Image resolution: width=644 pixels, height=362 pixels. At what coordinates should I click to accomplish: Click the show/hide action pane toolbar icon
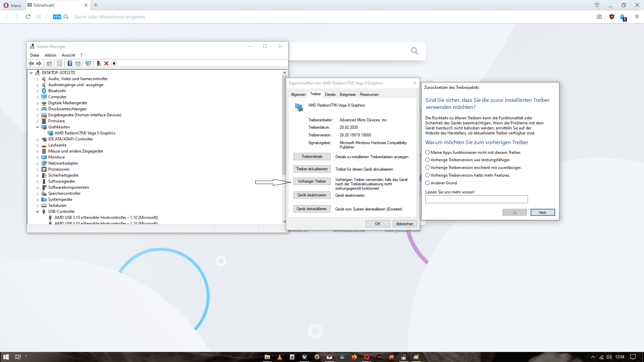tap(78, 63)
